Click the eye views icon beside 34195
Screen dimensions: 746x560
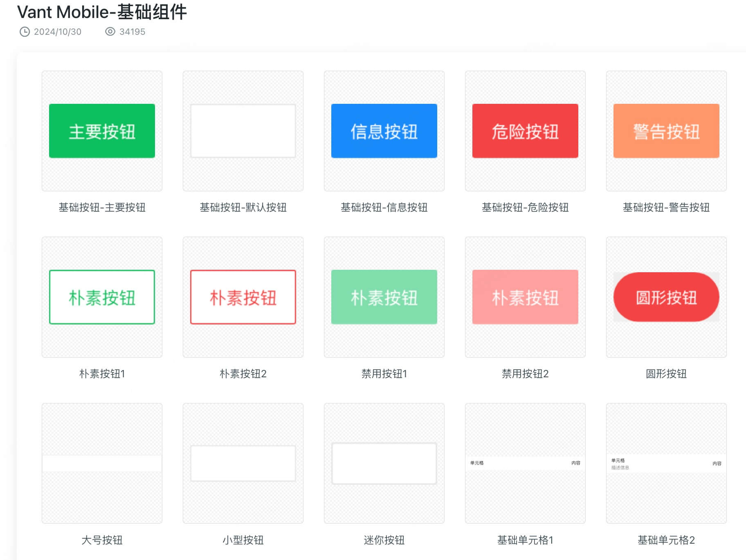click(110, 31)
